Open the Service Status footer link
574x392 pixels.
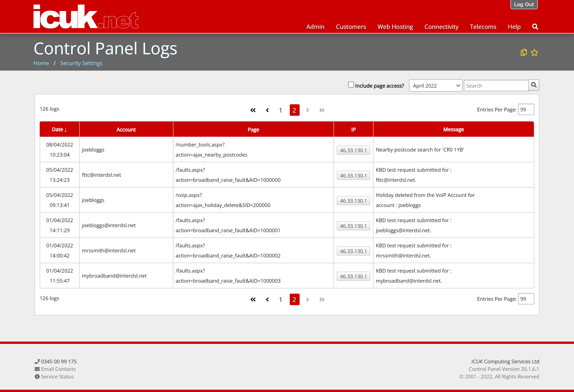coord(57,377)
